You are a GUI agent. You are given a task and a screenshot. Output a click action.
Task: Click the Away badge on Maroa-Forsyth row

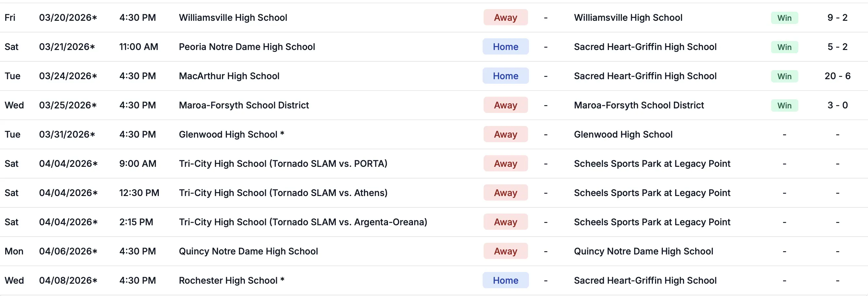pos(505,105)
